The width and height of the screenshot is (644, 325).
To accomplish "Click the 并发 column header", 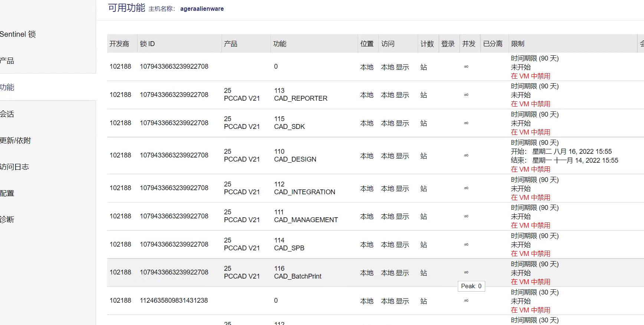I will [x=469, y=44].
